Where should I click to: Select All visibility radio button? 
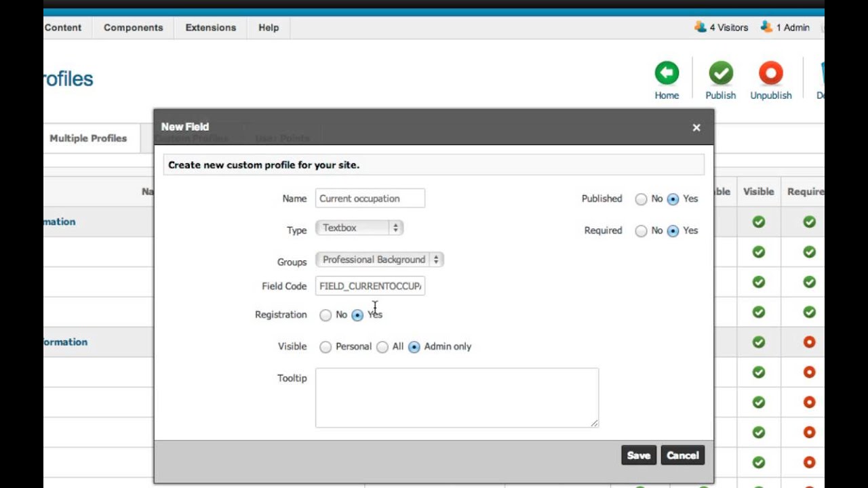[x=382, y=347]
